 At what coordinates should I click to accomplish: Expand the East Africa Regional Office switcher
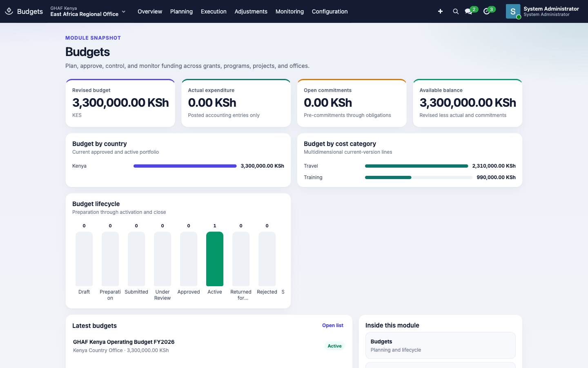click(88, 11)
